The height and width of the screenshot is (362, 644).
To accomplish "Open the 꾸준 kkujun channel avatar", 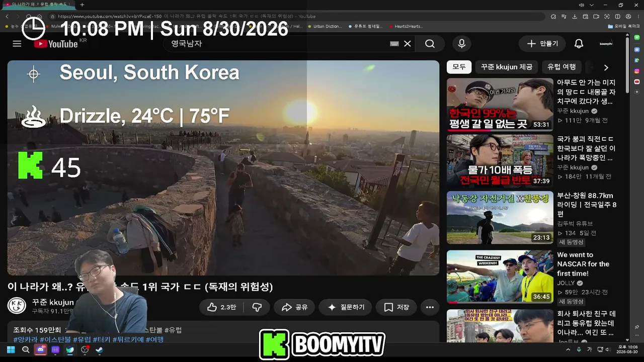I will pos(17,306).
